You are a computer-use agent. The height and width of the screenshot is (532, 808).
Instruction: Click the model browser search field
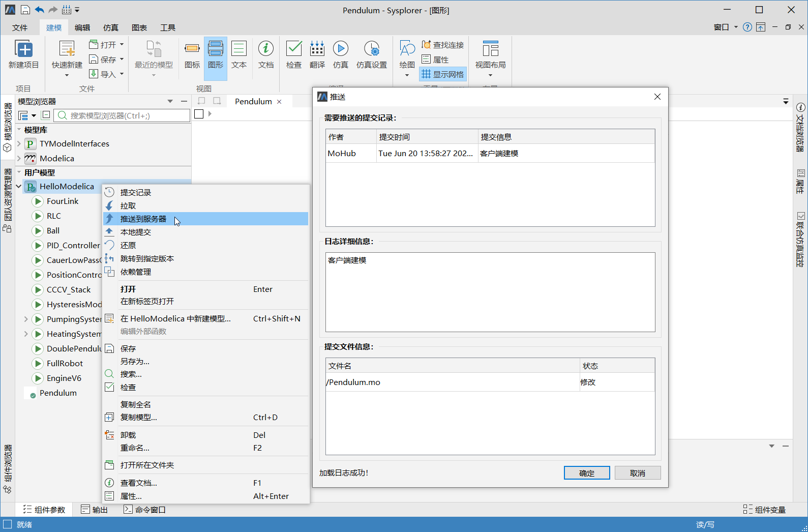[122, 115]
